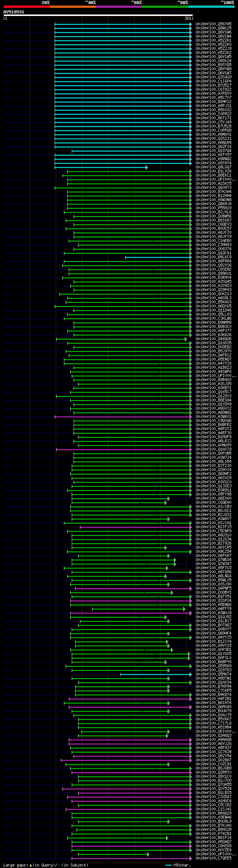Click hit label UniRef100_A5Z2J9

click(213, 49)
